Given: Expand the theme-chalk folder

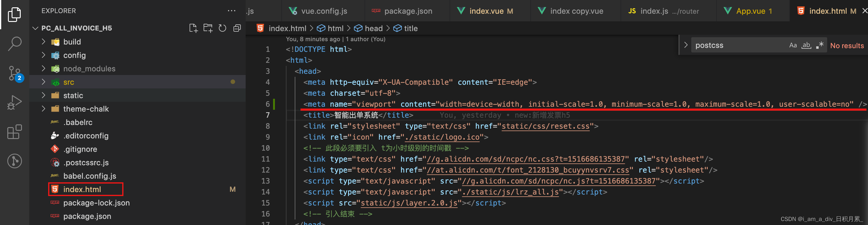Looking at the screenshot, I should pyautogui.click(x=44, y=109).
